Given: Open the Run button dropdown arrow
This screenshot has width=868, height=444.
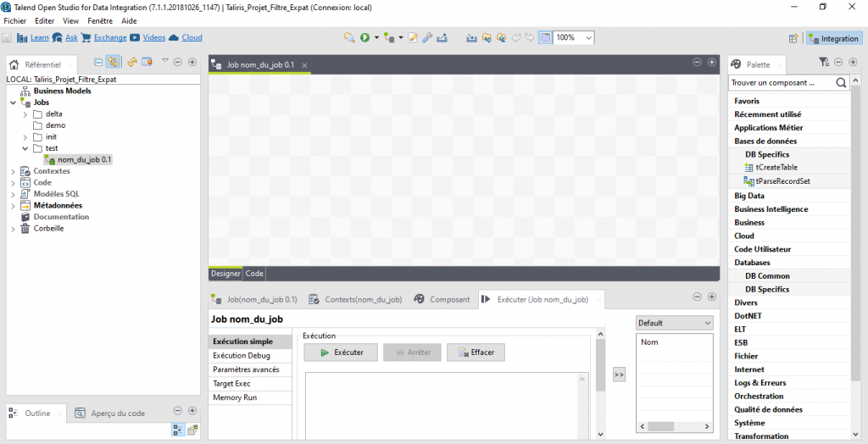Looking at the screenshot, I should [376, 37].
